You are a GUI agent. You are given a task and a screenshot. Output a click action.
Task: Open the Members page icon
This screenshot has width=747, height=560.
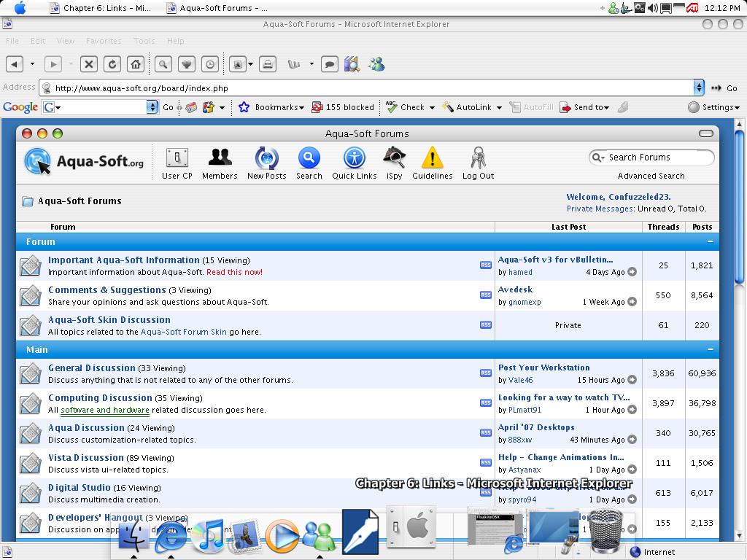(x=220, y=157)
